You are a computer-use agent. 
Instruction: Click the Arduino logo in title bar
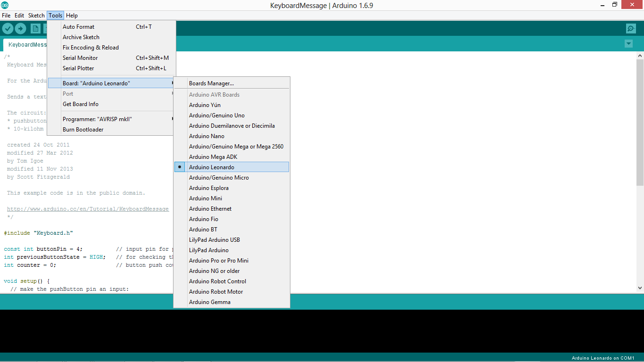[5, 5]
